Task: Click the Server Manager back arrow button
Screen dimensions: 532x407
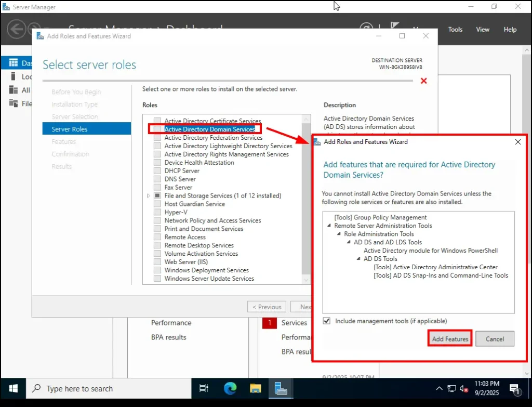Action: click(x=16, y=29)
